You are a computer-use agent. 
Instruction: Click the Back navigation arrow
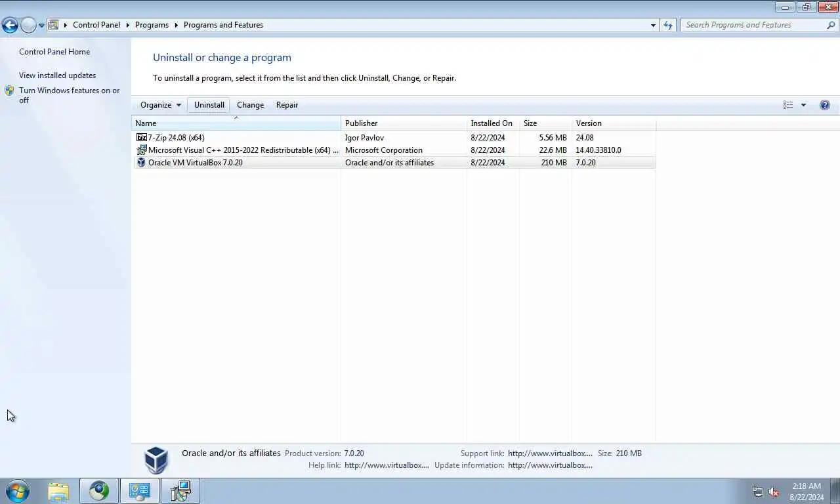point(10,26)
